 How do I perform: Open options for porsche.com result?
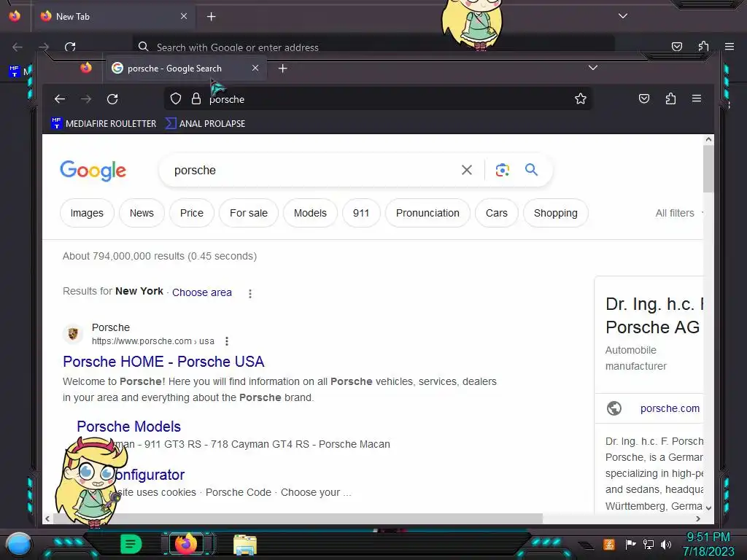point(227,341)
